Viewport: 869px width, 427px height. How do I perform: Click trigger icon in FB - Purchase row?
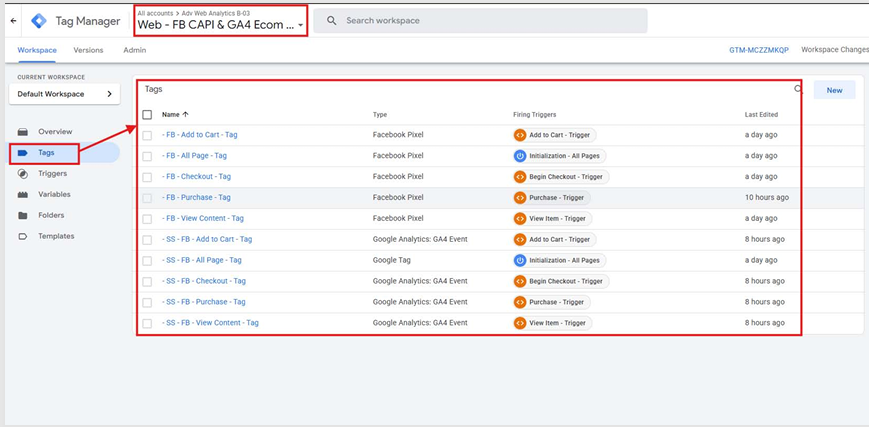pos(519,197)
